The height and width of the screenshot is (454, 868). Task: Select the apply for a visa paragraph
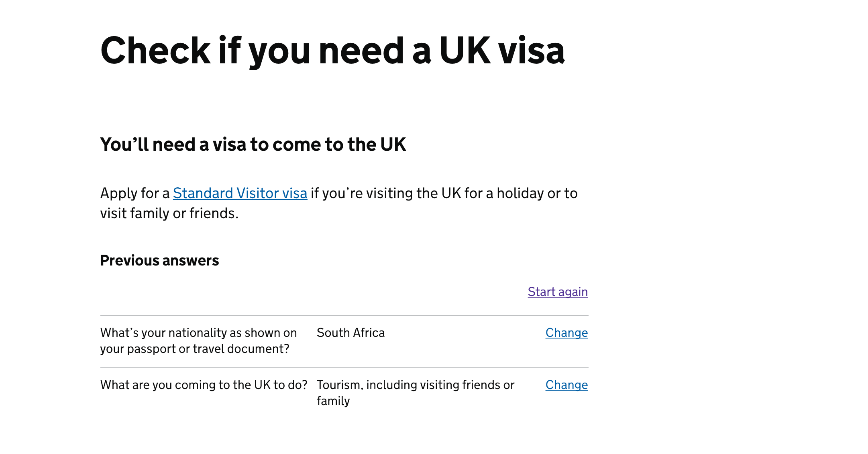tap(339, 203)
